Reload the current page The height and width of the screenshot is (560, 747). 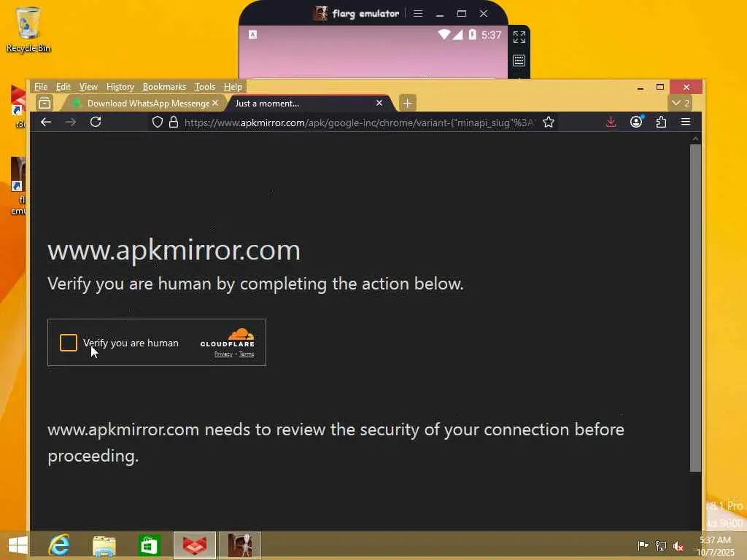pos(96,122)
